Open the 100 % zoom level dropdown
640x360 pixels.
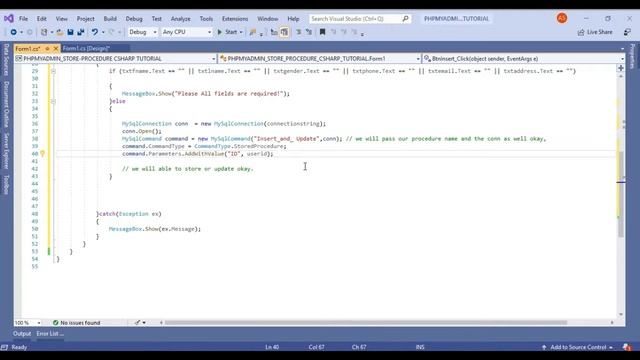(28, 322)
